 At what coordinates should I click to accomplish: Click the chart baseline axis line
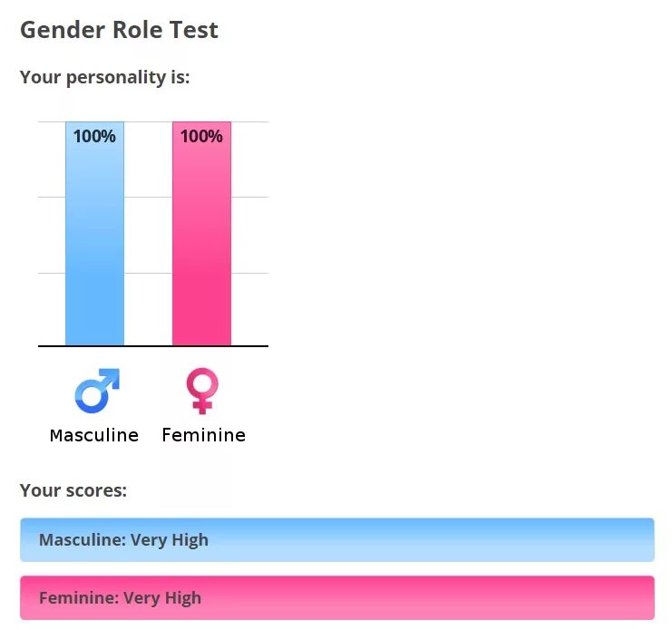click(153, 346)
